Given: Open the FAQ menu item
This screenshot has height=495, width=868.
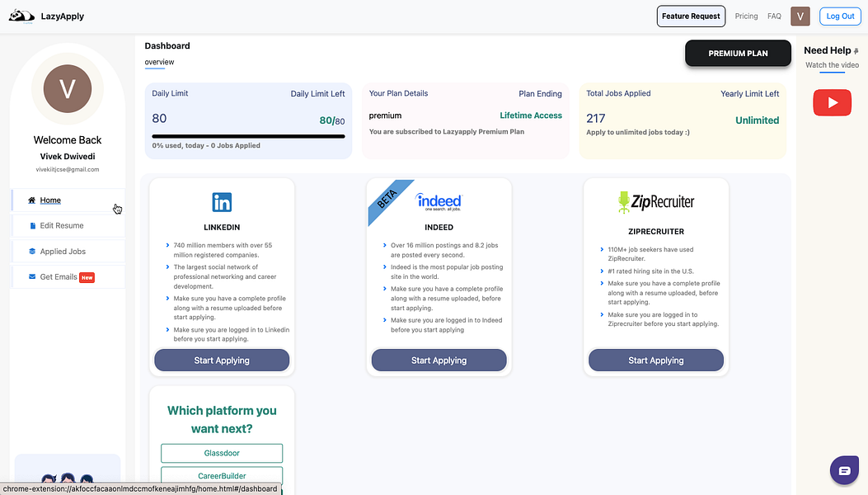Looking at the screenshot, I should [774, 16].
